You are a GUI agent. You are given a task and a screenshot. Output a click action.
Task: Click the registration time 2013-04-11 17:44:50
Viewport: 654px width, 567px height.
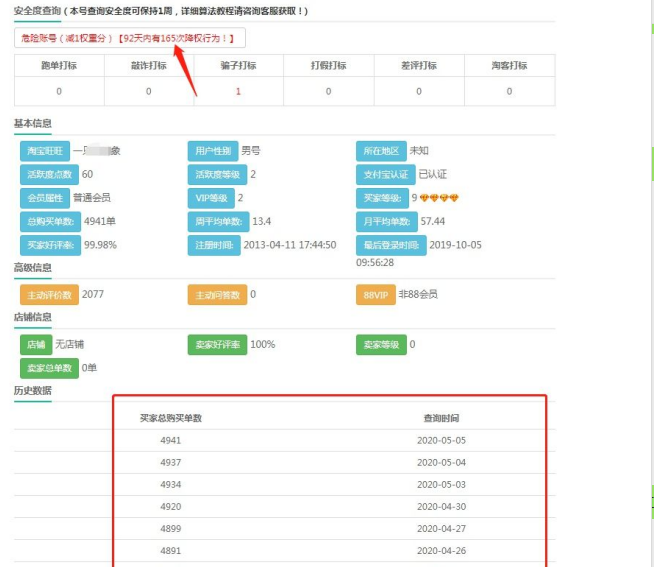[x=290, y=245]
